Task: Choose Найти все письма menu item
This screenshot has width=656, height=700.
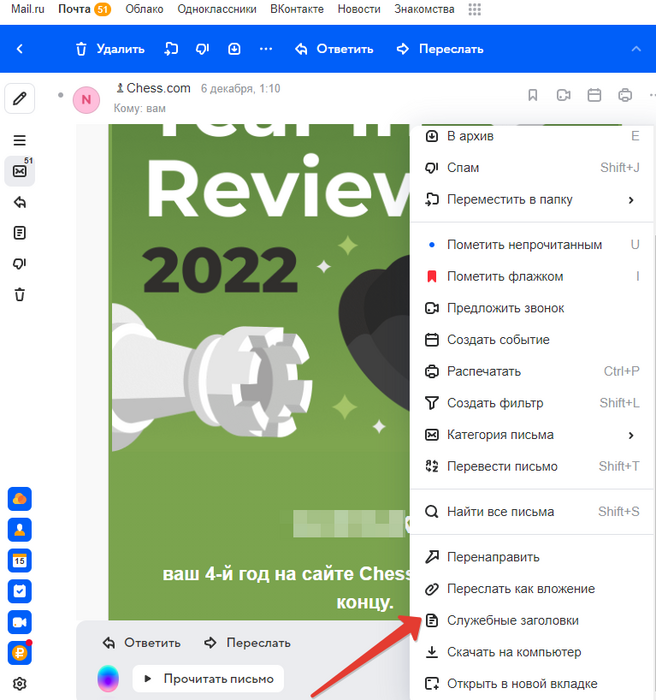Action: pos(532,512)
